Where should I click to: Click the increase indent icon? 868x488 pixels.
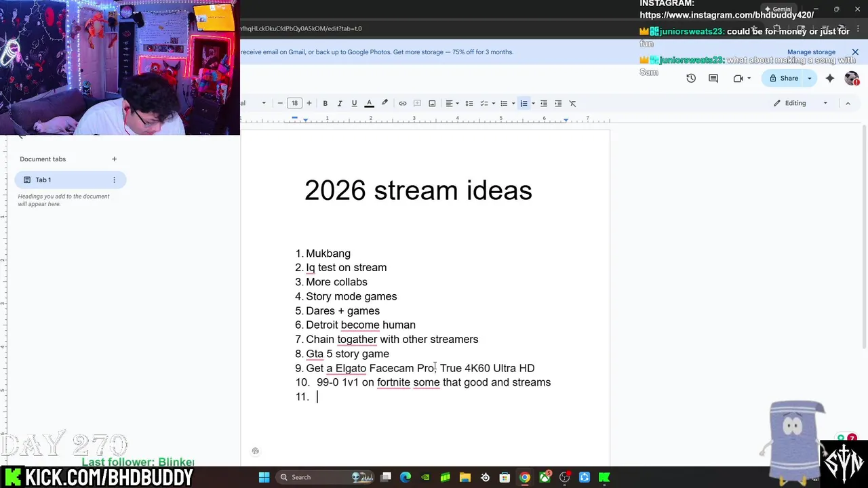tap(558, 103)
